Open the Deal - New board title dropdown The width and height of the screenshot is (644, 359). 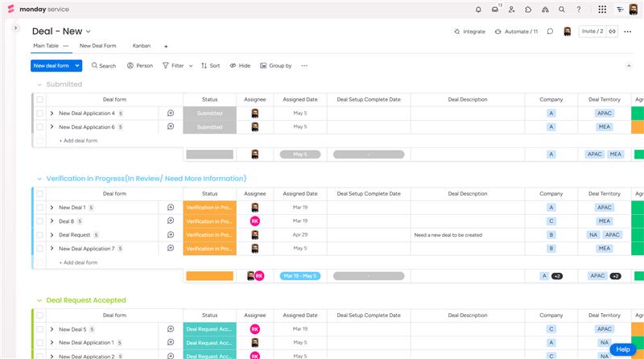(89, 31)
